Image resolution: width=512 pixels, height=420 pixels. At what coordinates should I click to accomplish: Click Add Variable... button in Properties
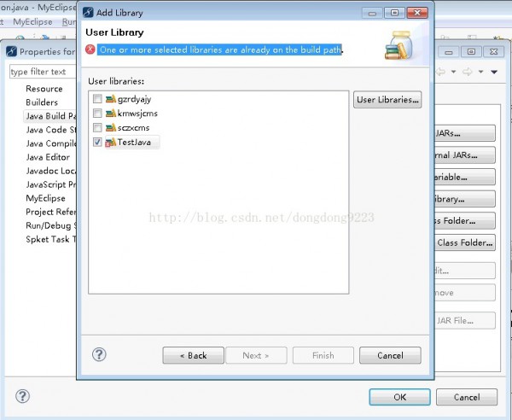(x=465, y=177)
